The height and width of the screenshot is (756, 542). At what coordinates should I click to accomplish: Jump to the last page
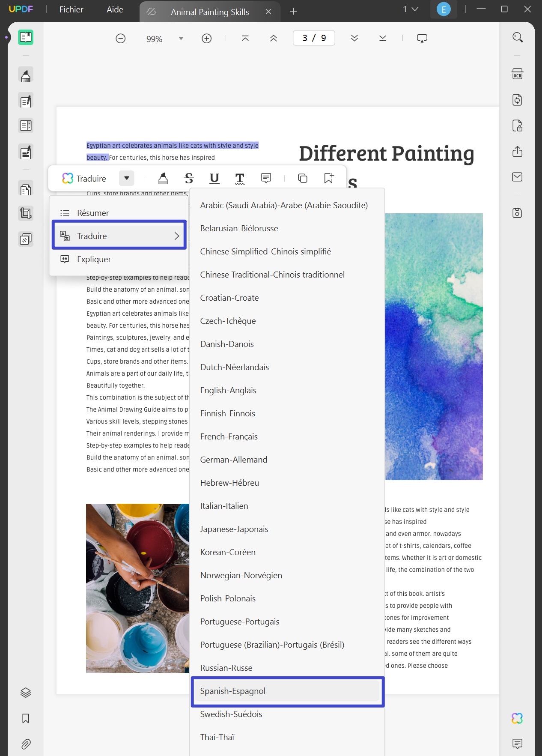click(383, 39)
